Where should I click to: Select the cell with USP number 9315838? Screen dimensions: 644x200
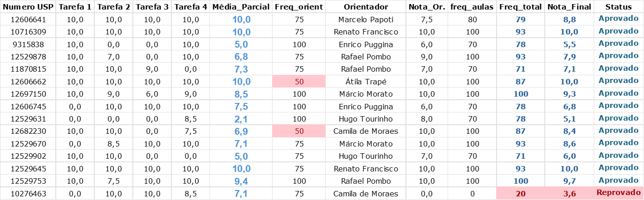click(29, 44)
